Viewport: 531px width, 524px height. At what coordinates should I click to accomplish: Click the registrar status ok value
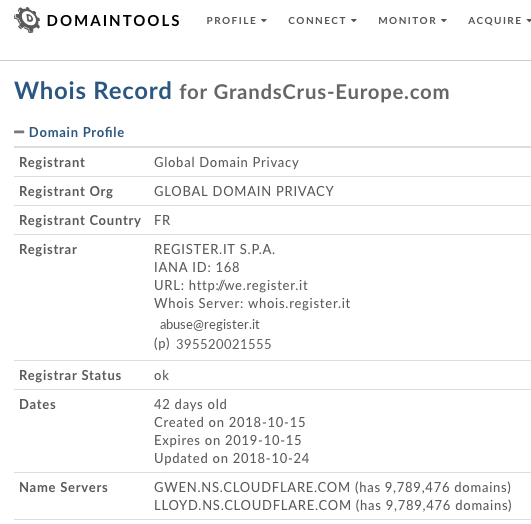coord(161,375)
